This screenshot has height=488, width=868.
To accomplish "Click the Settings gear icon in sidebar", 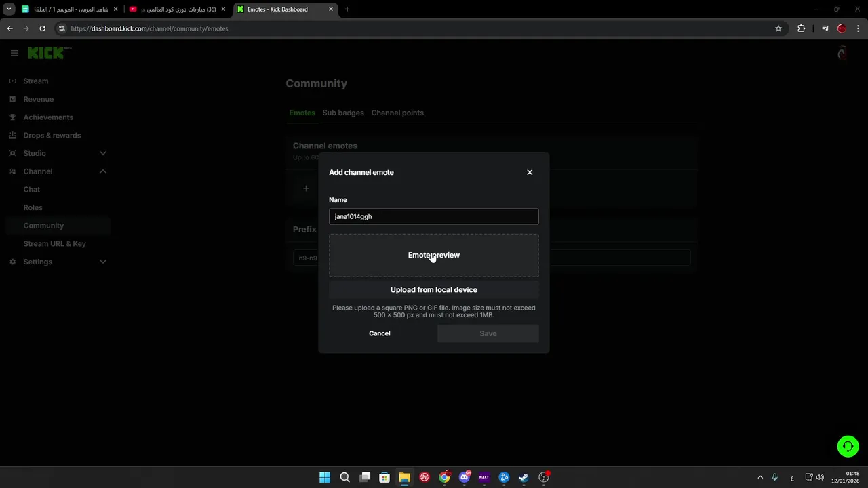I will (x=12, y=262).
